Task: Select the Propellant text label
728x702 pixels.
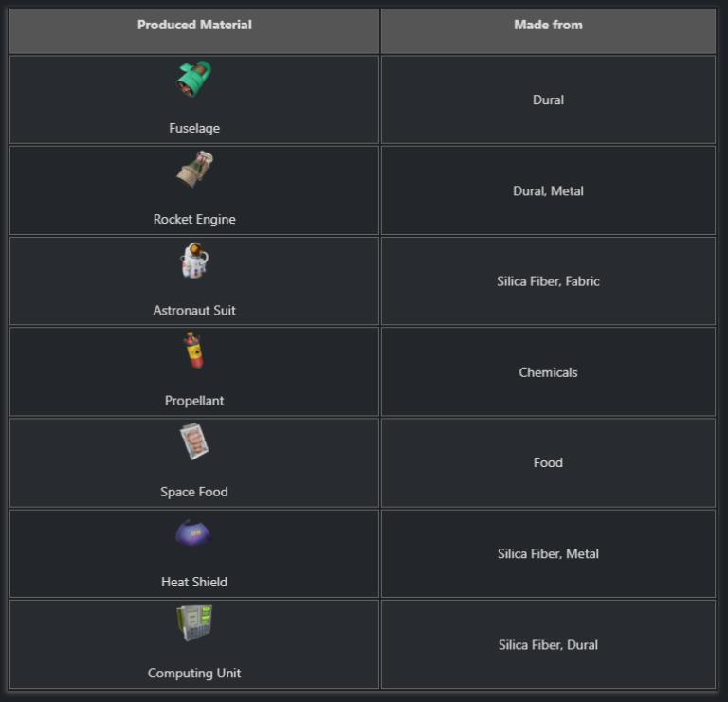Action: (x=194, y=401)
